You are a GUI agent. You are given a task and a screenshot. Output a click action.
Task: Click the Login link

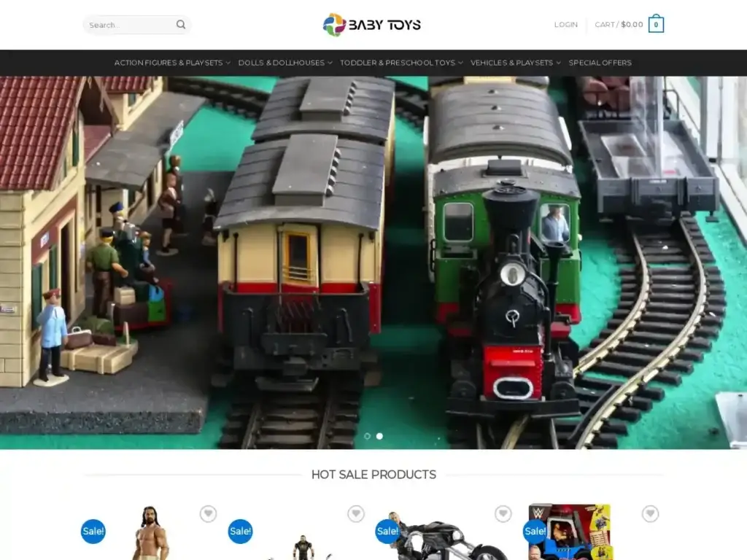(565, 25)
